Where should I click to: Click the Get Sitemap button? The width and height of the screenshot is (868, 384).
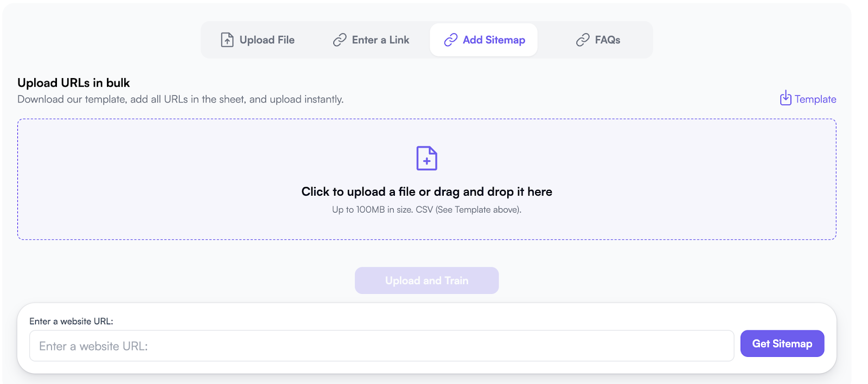(x=782, y=343)
